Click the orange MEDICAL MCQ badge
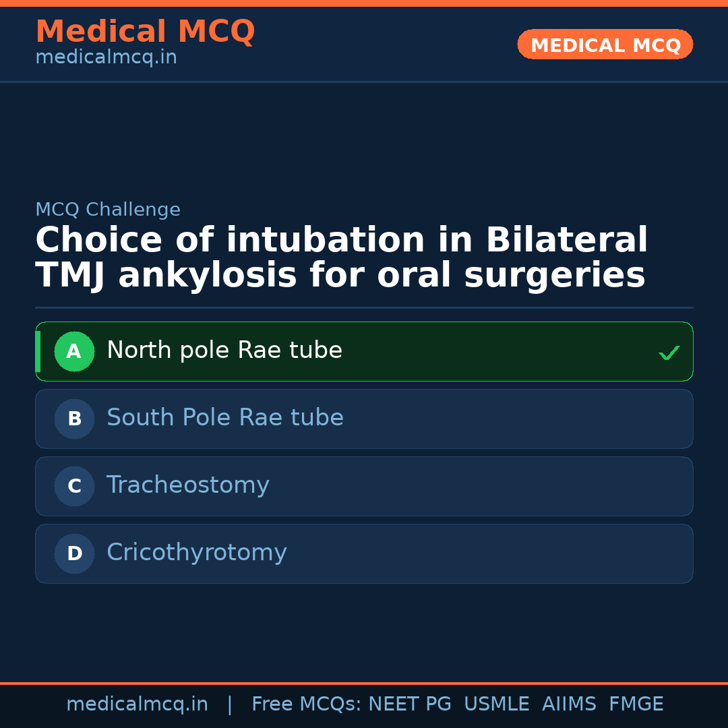Screen dimensions: 728x728 [x=605, y=45]
